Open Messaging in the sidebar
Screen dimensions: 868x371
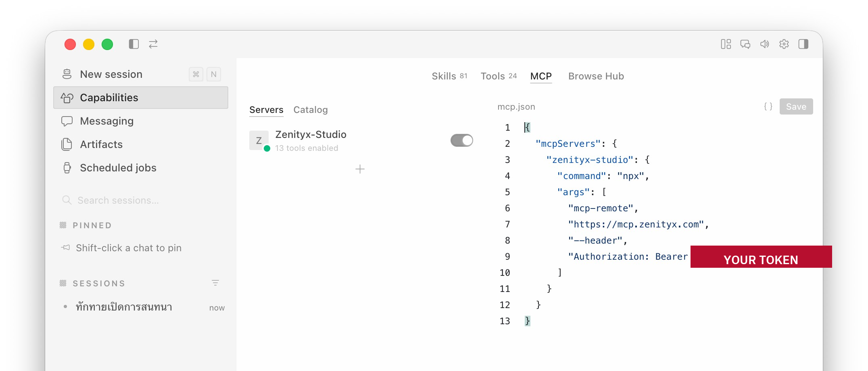pyautogui.click(x=141, y=121)
